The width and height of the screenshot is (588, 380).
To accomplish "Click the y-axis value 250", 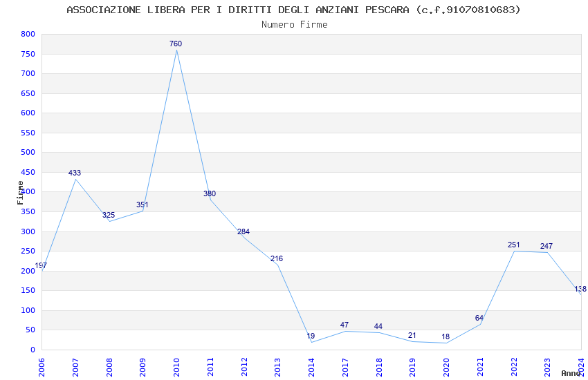I will pyautogui.click(x=28, y=251).
